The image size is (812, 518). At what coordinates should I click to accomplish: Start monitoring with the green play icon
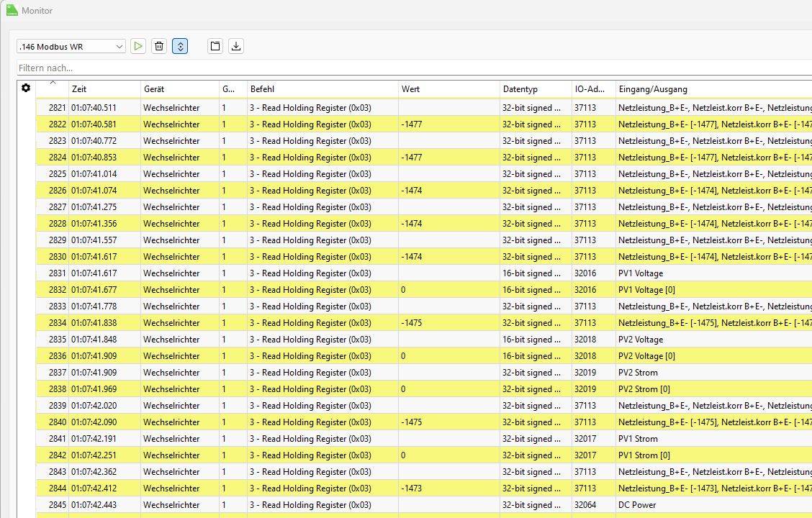[x=138, y=46]
